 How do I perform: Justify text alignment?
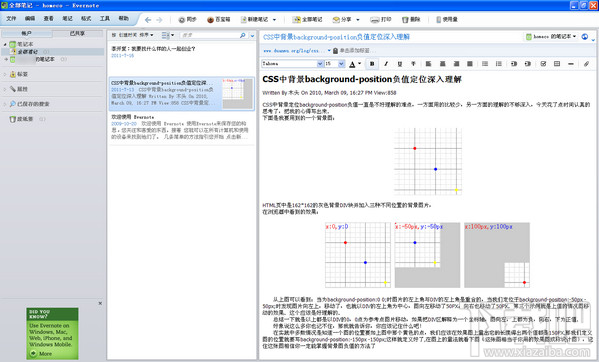[470, 64]
